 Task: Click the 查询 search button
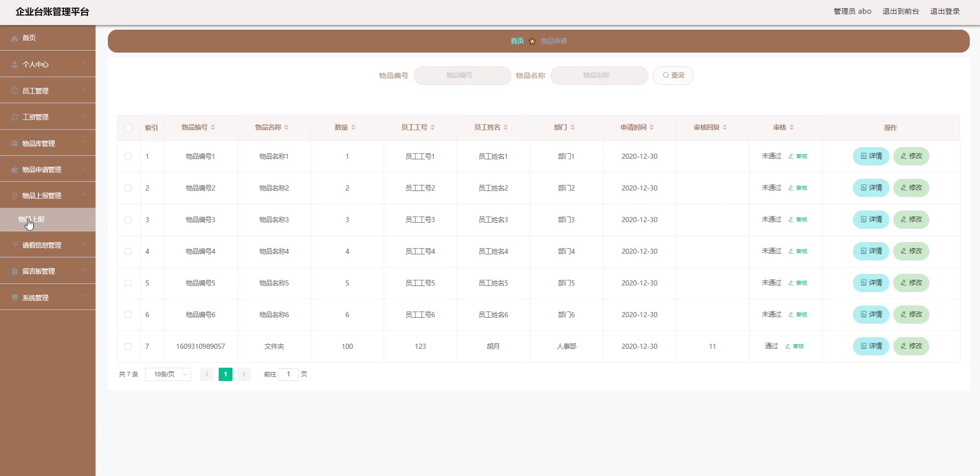pyautogui.click(x=673, y=76)
